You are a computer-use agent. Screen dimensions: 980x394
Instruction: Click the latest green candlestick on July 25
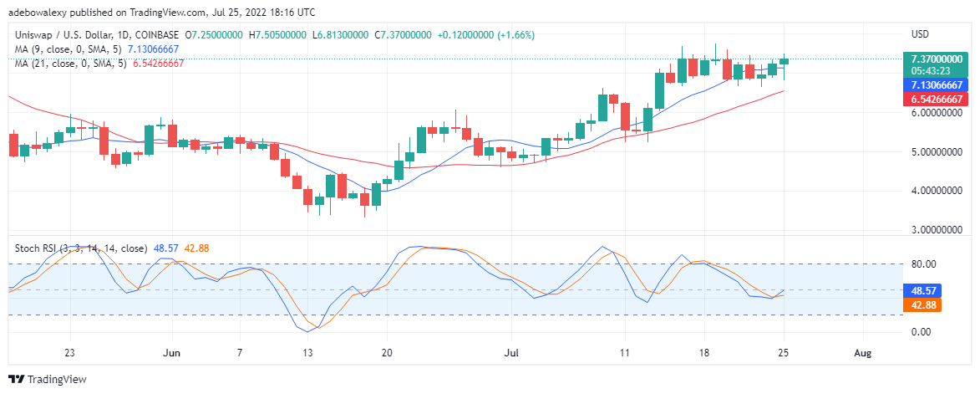(784, 61)
